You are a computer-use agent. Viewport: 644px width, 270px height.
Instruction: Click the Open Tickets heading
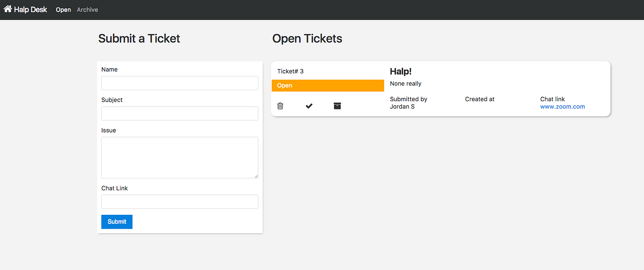(307, 39)
